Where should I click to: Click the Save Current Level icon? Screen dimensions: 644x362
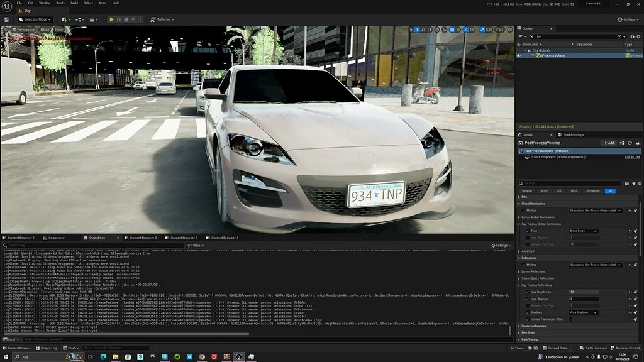point(6,19)
